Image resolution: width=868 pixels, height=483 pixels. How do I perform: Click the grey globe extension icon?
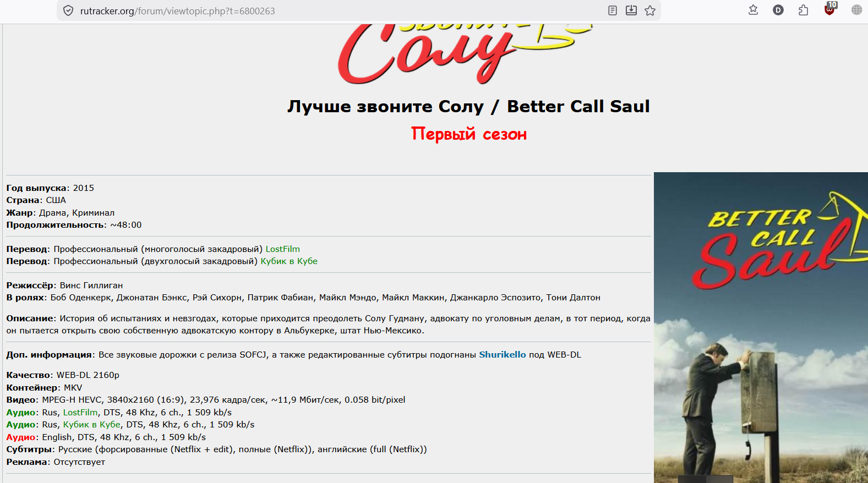pos(857,10)
